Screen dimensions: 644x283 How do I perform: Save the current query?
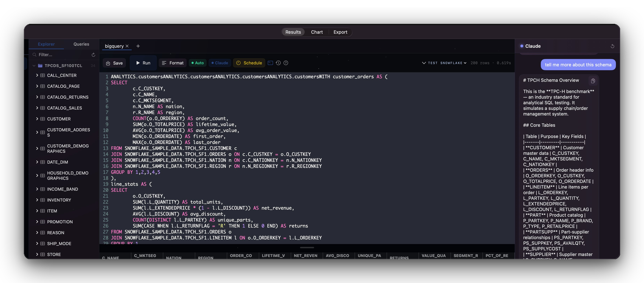(114, 63)
